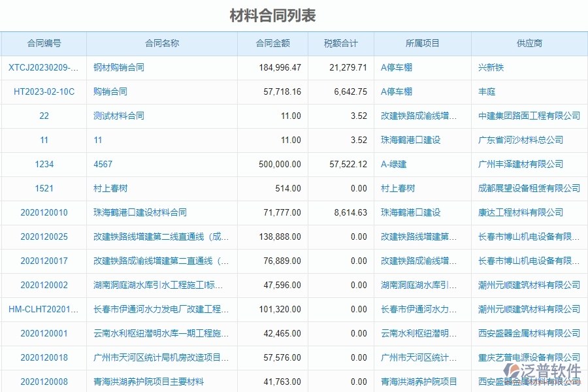
Task: Open contract number 1521
Action: (44, 188)
